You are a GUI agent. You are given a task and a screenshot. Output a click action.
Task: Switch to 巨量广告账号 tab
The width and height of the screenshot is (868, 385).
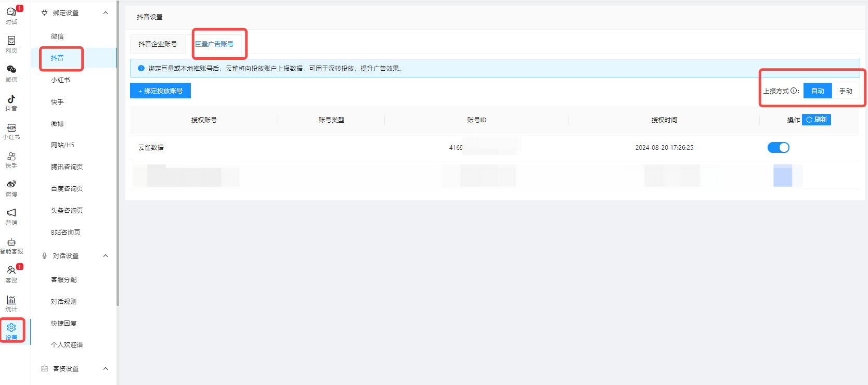(x=214, y=44)
